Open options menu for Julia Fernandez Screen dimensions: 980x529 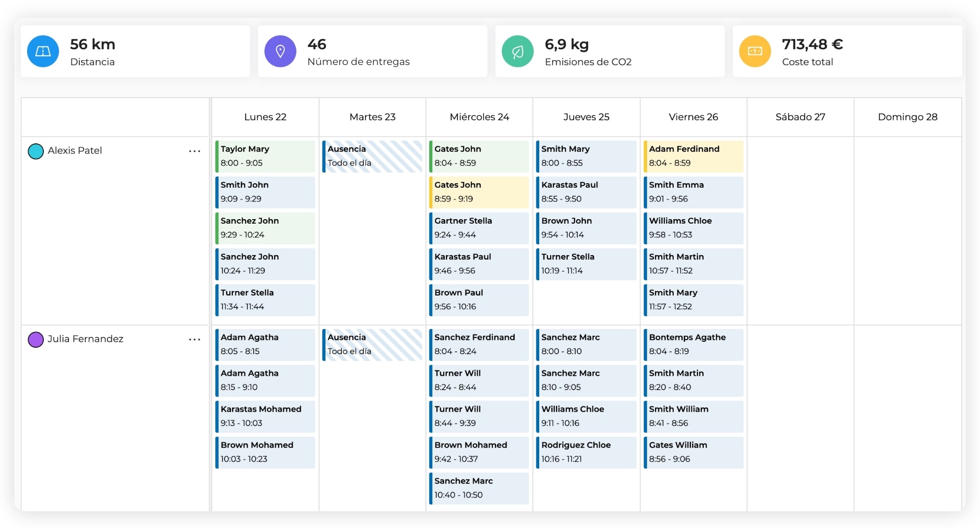tap(195, 339)
